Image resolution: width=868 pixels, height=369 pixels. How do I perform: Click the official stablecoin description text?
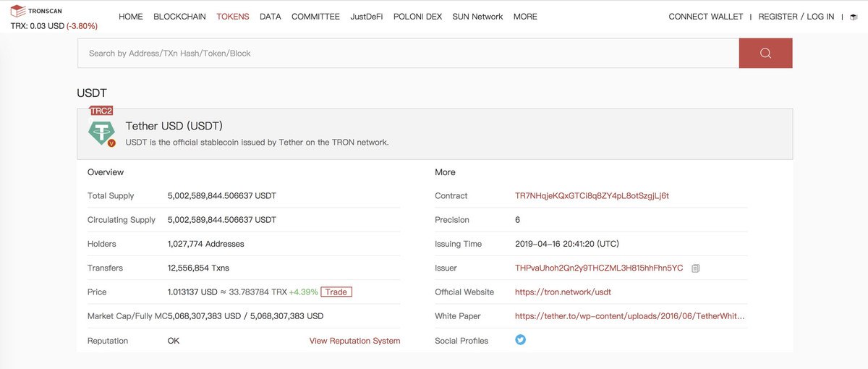coord(258,143)
